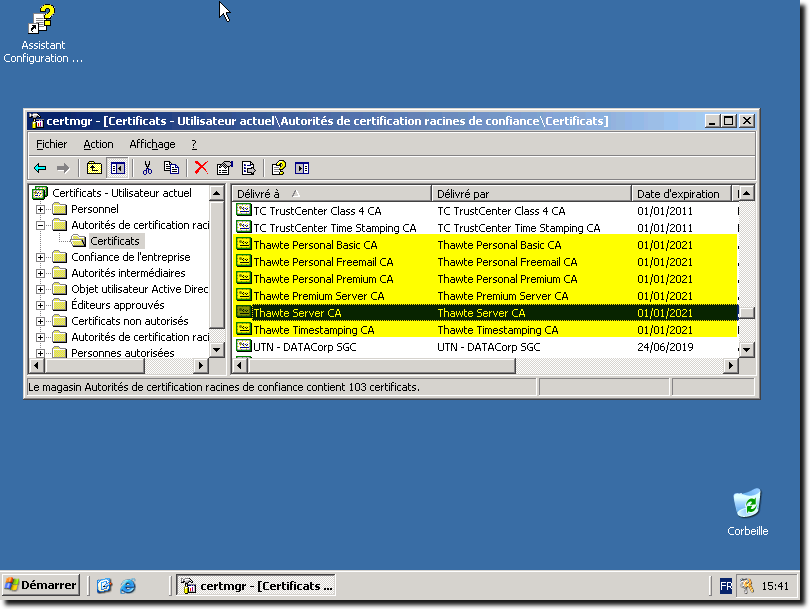This screenshot has height=609, width=810.
Task: Toggle the console tree pane icon
Action: [x=118, y=168]
